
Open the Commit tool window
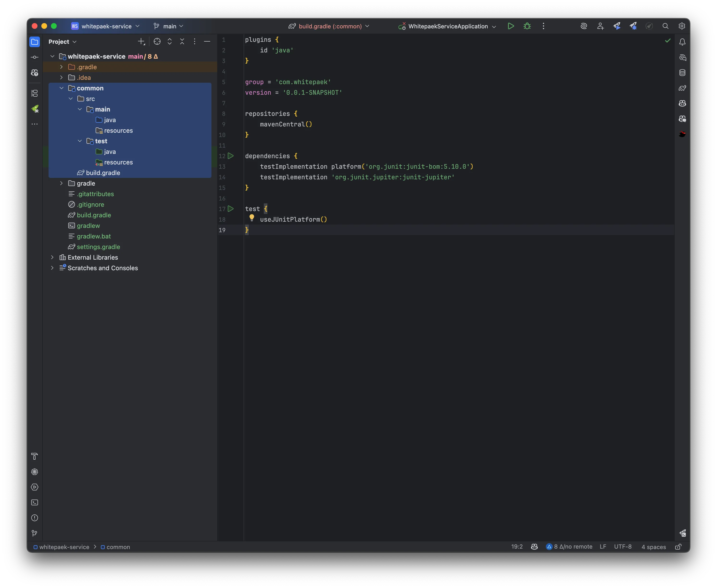(x=35, y=57)
